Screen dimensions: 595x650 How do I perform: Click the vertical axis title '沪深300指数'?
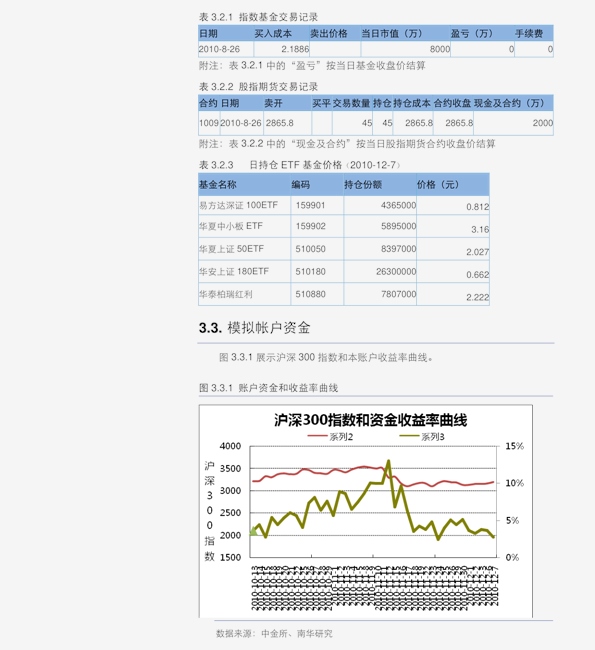point(209,511)
